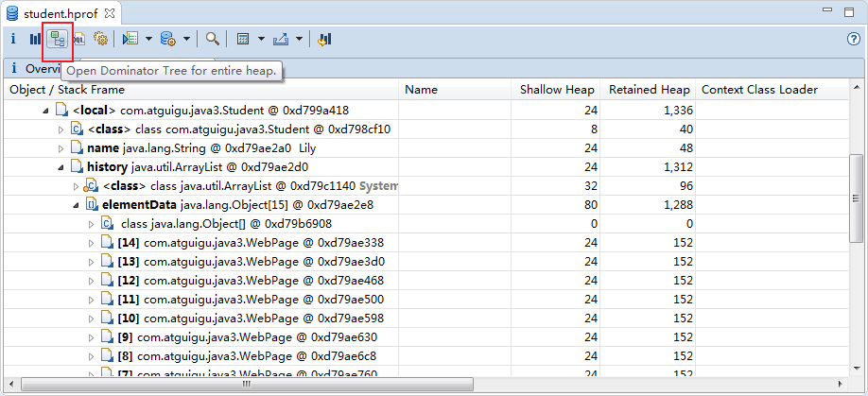Create a histogram from the toolbar
The image size is (868, 396).
(x=35, y=39)
